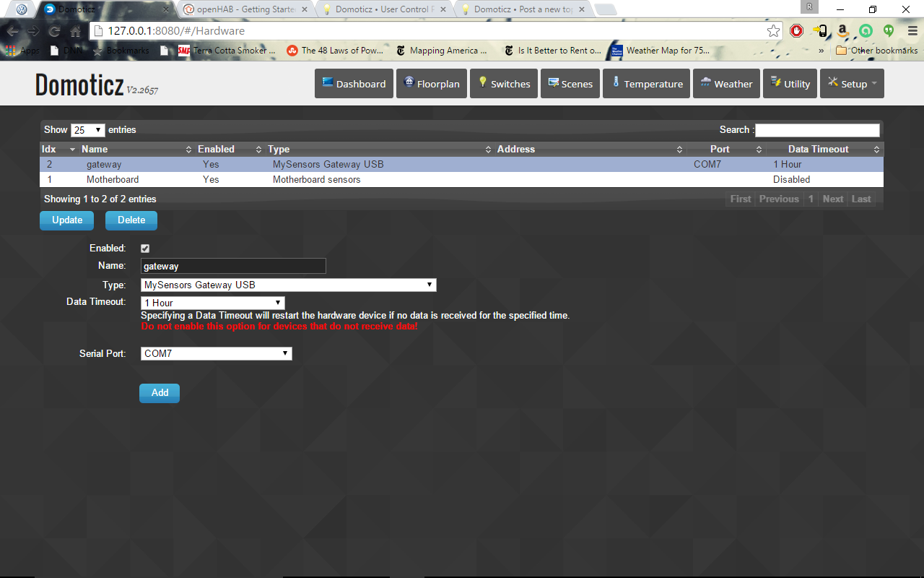Image resolution: width=924 pixels, height=578 pixels.
Task: Click the Name field containing gateway
Action: 233,266
